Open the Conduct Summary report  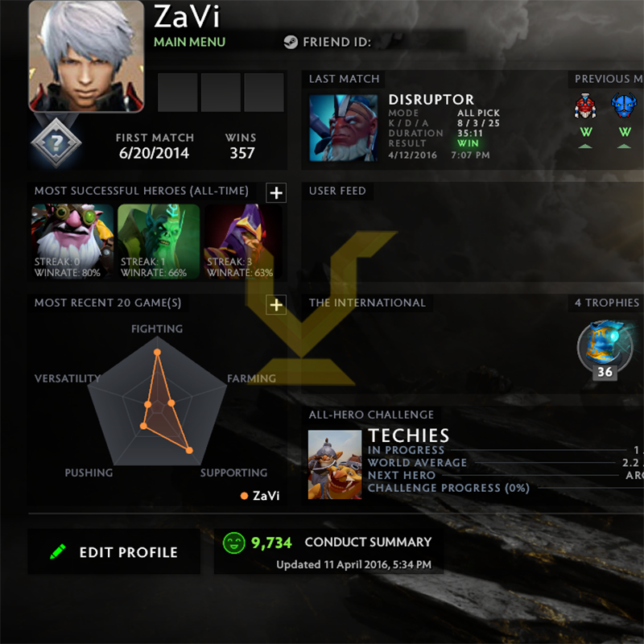pyautogui.click(x=368, y=542)
